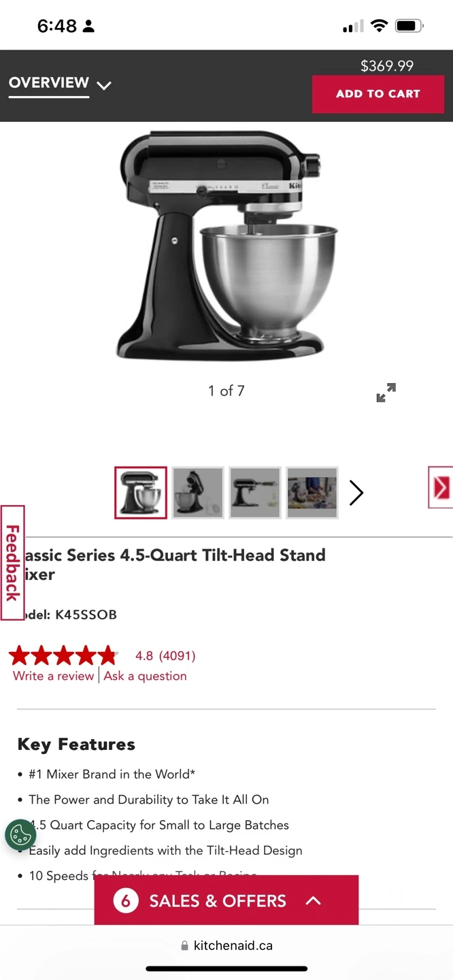
Task: Click the star rating icons
Action: click(x=63, y=656)
